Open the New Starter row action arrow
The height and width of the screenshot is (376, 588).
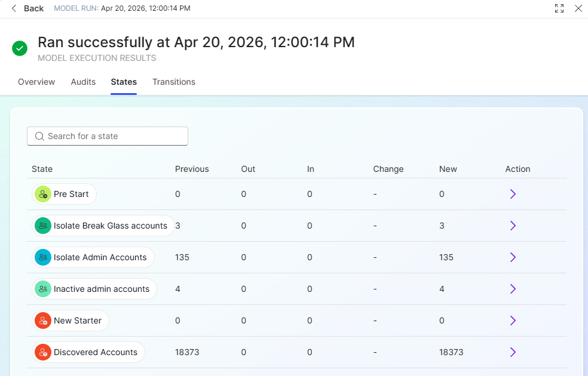[x=512, y=320]
